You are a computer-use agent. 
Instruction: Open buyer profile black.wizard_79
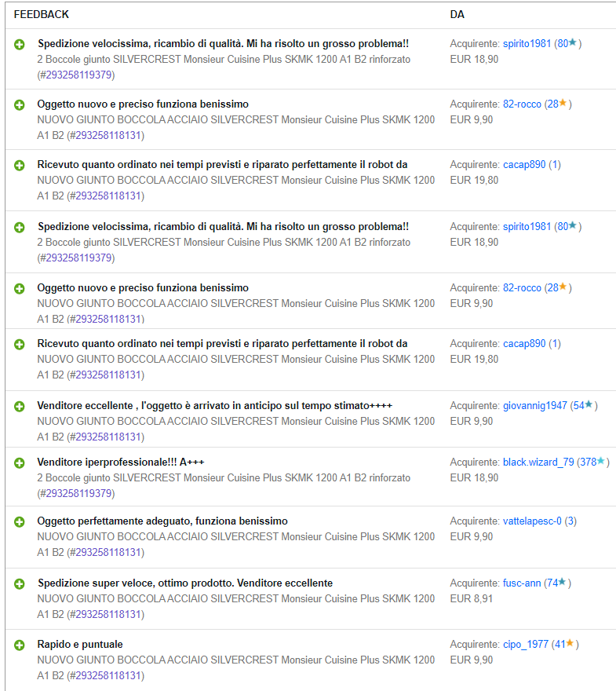(538, 462)
